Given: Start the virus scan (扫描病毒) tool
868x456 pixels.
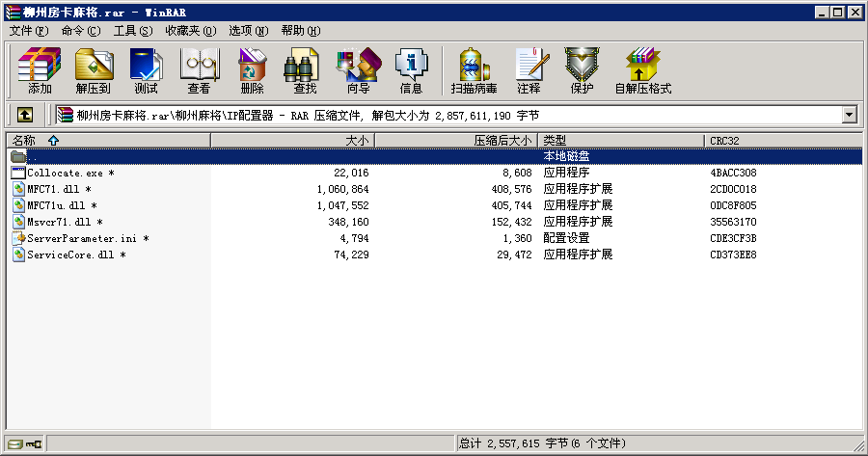Looking at the screenshot, I should 474,70.
